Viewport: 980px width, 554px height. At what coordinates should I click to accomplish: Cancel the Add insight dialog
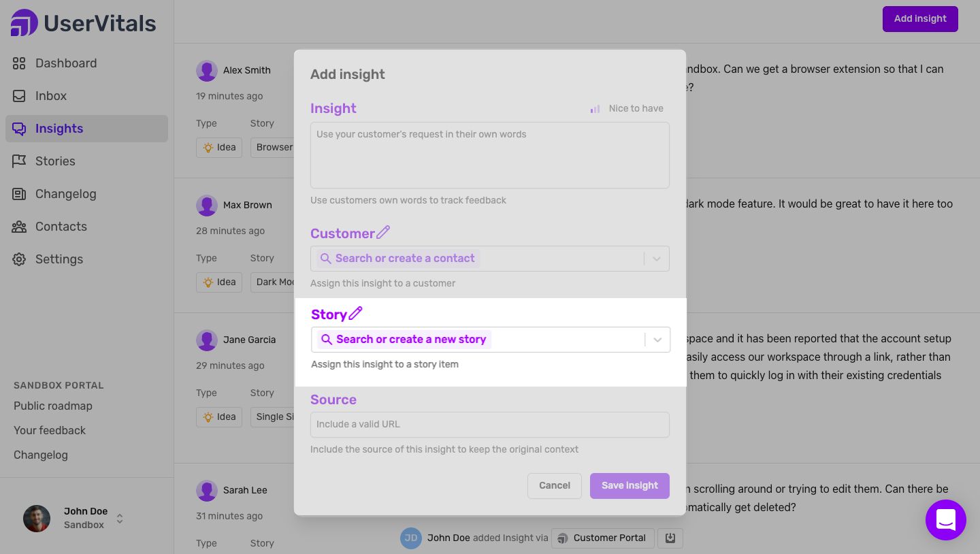(x=554, y=485)
